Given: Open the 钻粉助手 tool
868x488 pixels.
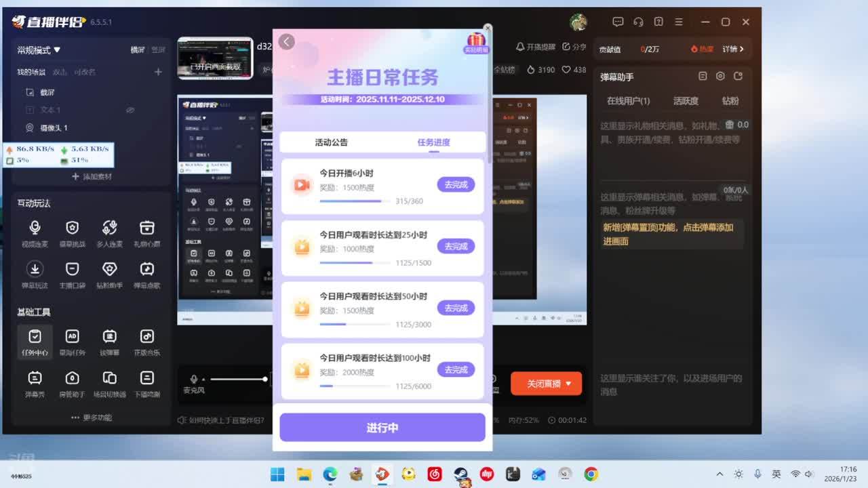Looking at the screenshot, I should (x=109, y=274).
